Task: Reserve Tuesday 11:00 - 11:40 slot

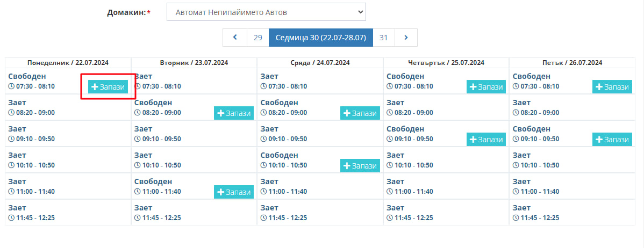Action: [234, 192]
